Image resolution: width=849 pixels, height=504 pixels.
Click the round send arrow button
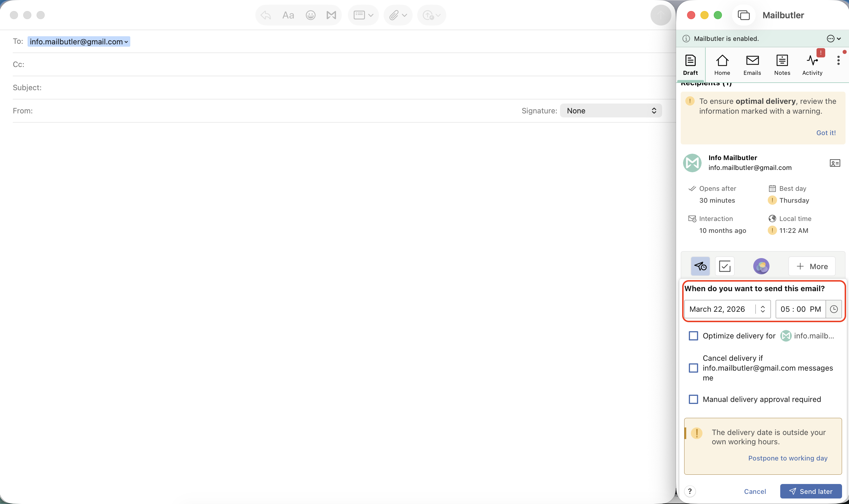click(660, 15)
